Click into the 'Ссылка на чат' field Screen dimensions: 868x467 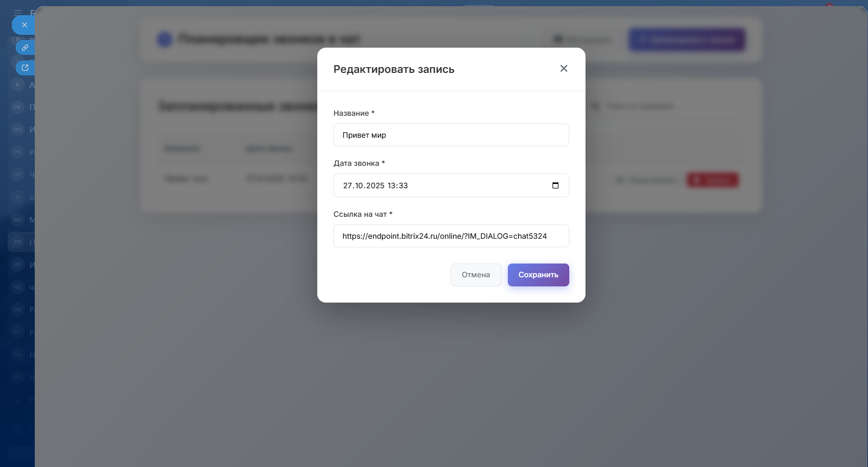pyautogui.click(x=451, y=236)
